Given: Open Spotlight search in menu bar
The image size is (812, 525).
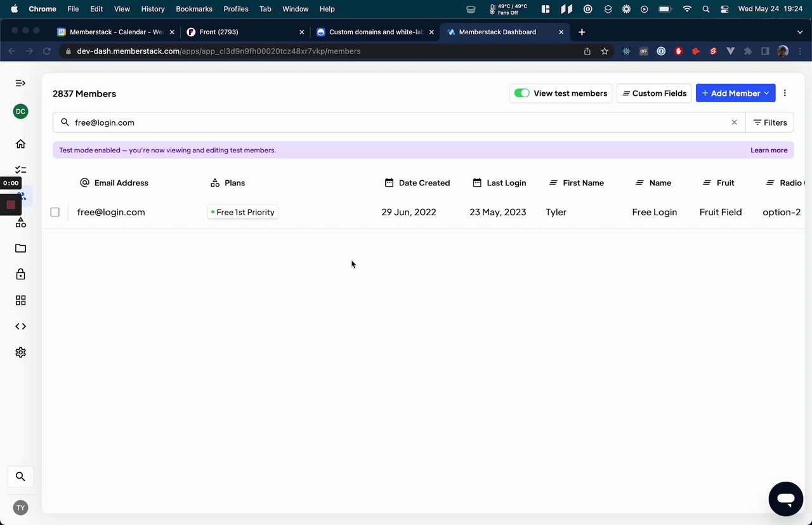Looking at the screenshot, I should click(706, 9).
